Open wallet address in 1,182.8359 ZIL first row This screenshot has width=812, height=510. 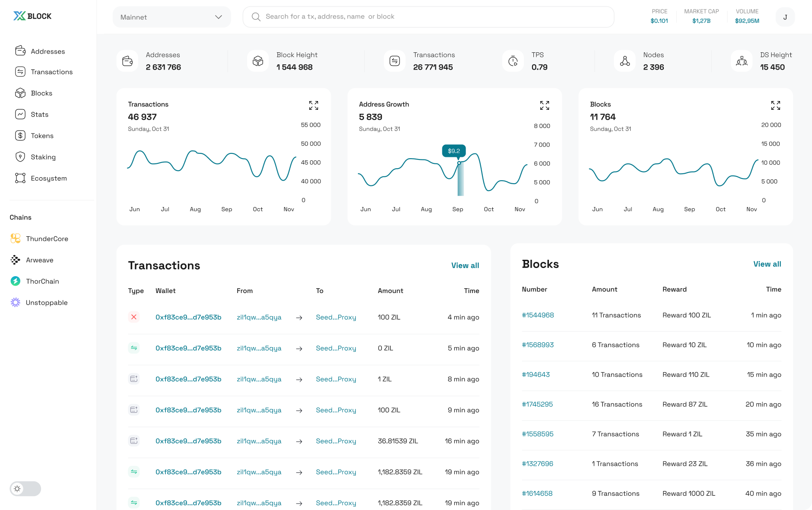coord(188,472)
